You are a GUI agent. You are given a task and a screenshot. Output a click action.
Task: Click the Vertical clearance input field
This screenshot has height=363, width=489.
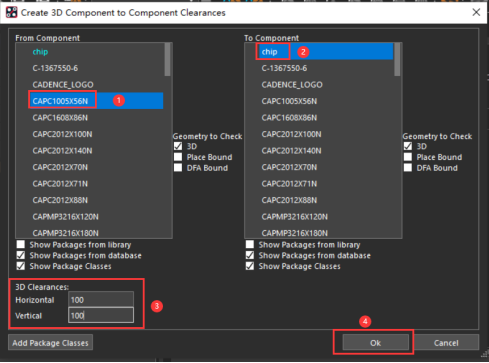101,315
